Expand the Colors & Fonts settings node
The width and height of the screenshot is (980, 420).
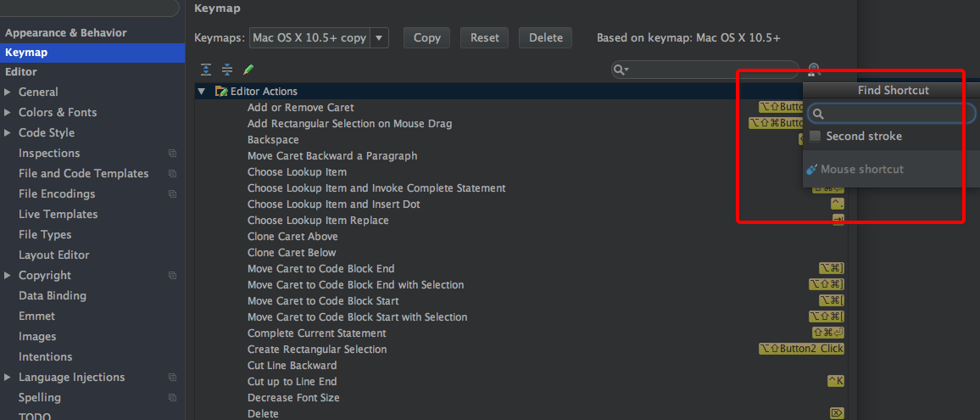tap(8, 113)
